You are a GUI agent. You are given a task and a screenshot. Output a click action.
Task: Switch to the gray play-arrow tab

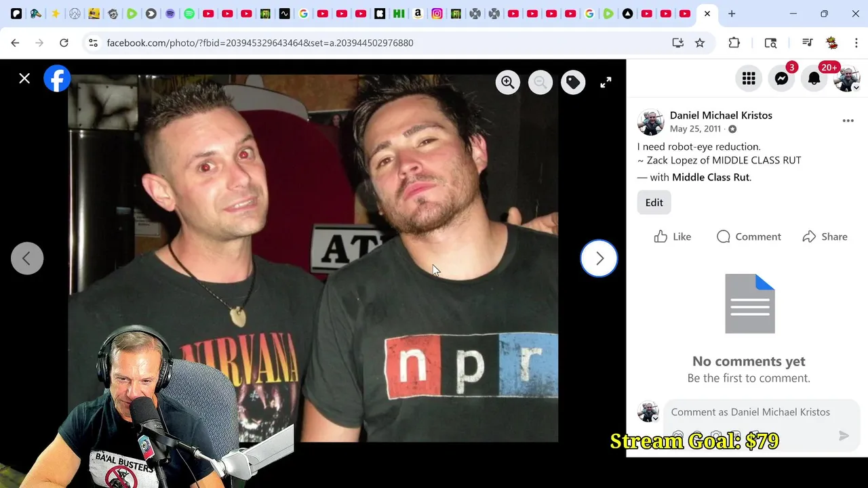click(x=151, y=14)
